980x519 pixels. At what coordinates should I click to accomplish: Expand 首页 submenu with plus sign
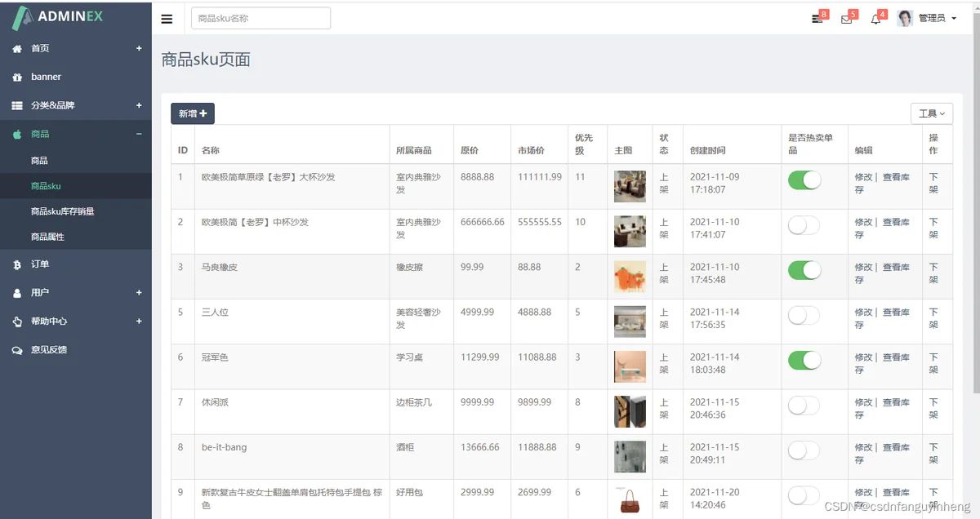click(139, 48)
